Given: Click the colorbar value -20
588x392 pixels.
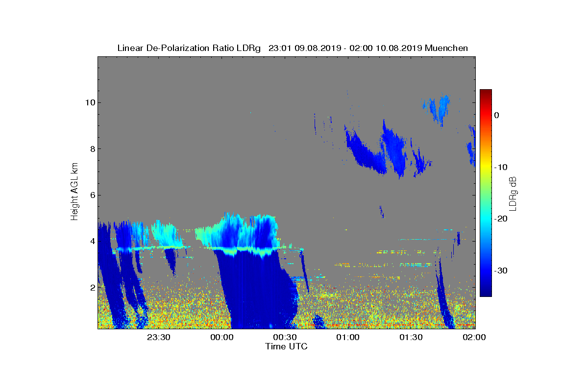Looking at the screenshot, I should coord(501,219).
